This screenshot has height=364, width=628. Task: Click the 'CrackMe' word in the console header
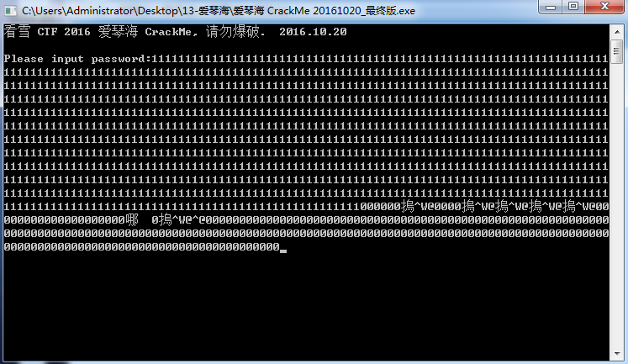click(x=168, y=32)
